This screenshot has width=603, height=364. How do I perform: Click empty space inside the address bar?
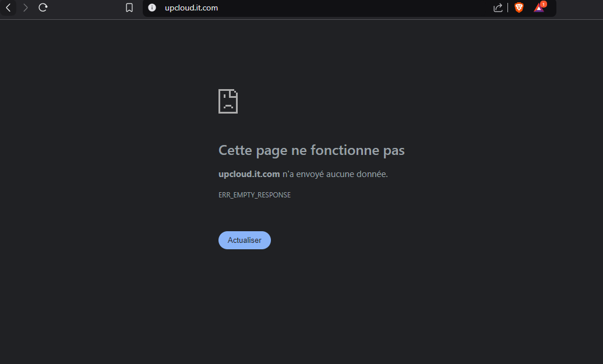(x=350, y=8)
